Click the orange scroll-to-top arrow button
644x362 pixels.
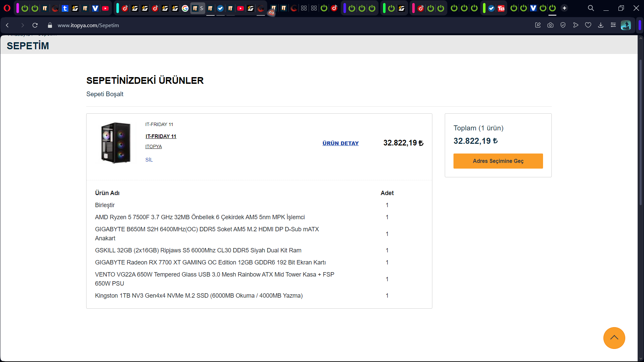click(614, 338)
